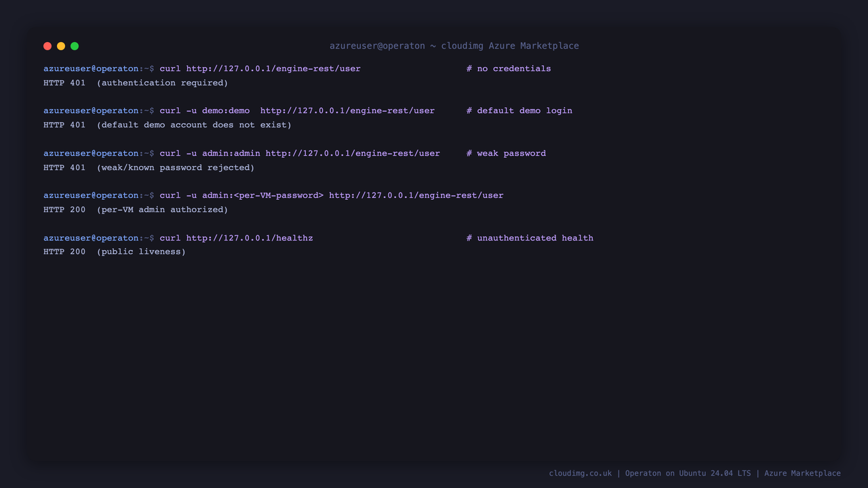
Task: Select the 'HTTP 200 (per-VM admin authorized)' output
Action: tap(136, 209)
